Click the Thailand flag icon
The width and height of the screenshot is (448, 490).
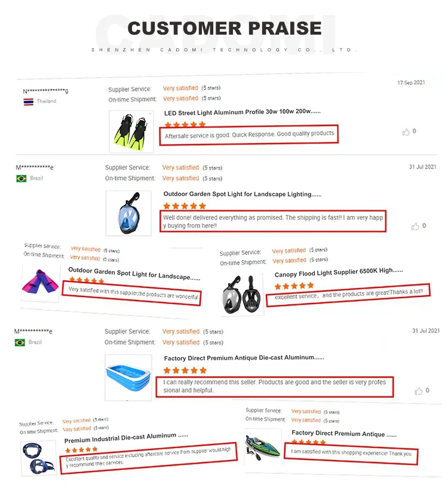28,102
